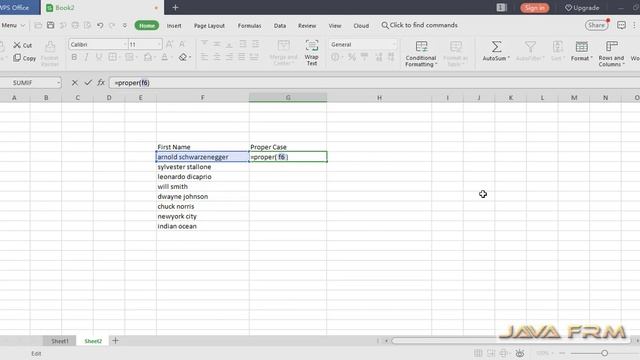Insert an AutoSum formula
The image size is (640, 360).
click(496, 51)
